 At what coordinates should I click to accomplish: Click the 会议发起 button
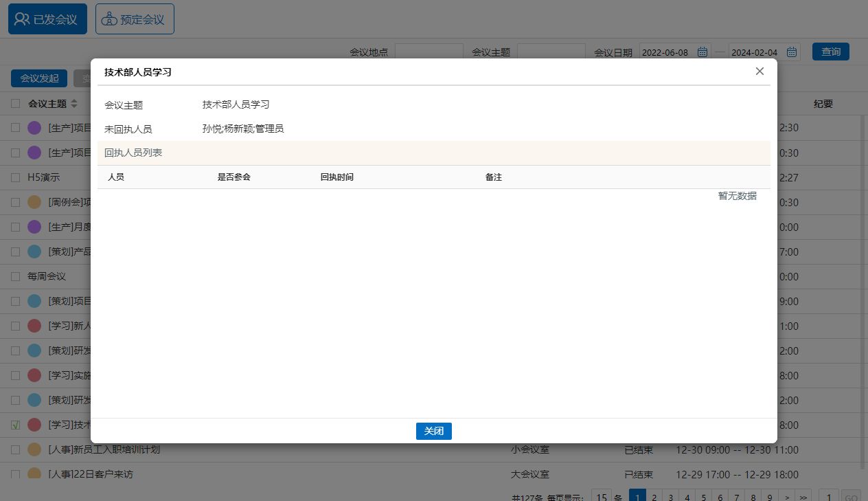tap(39, 78)
